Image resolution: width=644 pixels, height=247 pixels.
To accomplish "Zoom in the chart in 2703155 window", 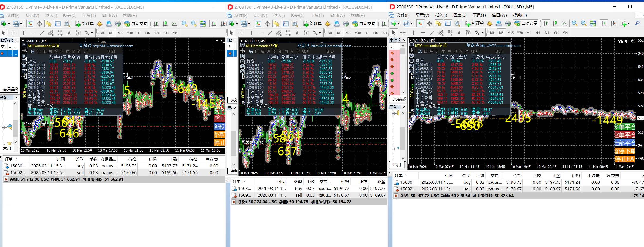I will 185,24.
